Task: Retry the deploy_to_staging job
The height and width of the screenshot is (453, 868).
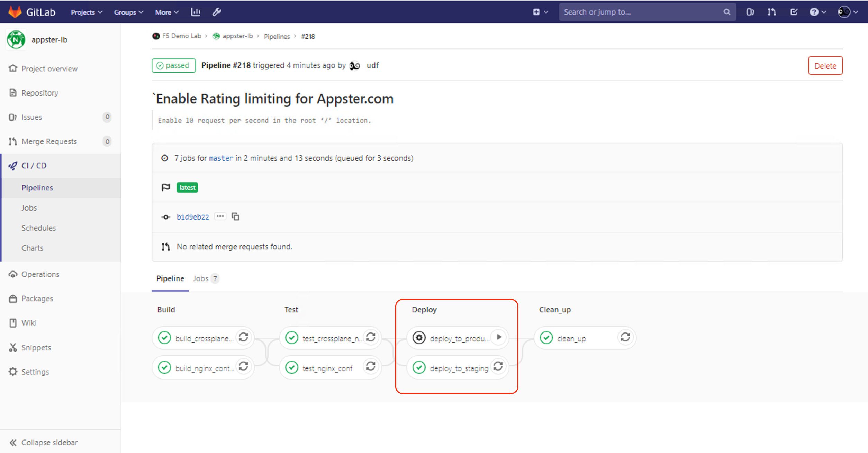Action: point(498,366)
